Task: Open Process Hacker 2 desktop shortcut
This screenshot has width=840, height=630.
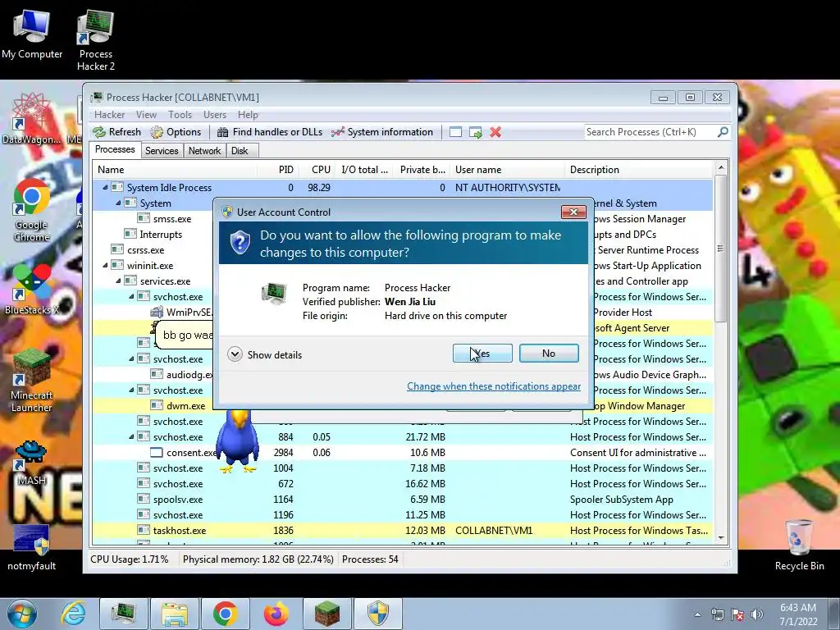Action: (x=95, y=41)
